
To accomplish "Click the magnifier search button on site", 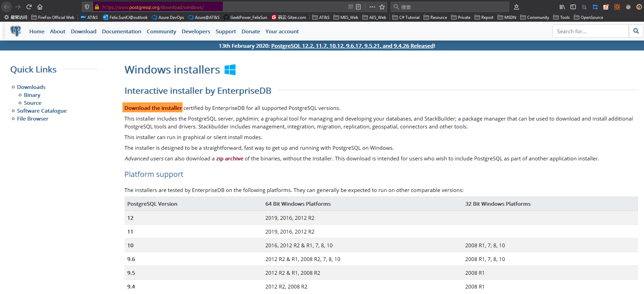I will coord(636,31).
